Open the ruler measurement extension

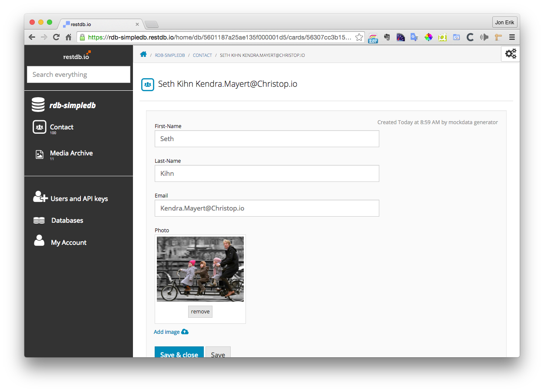coord(498,37)
